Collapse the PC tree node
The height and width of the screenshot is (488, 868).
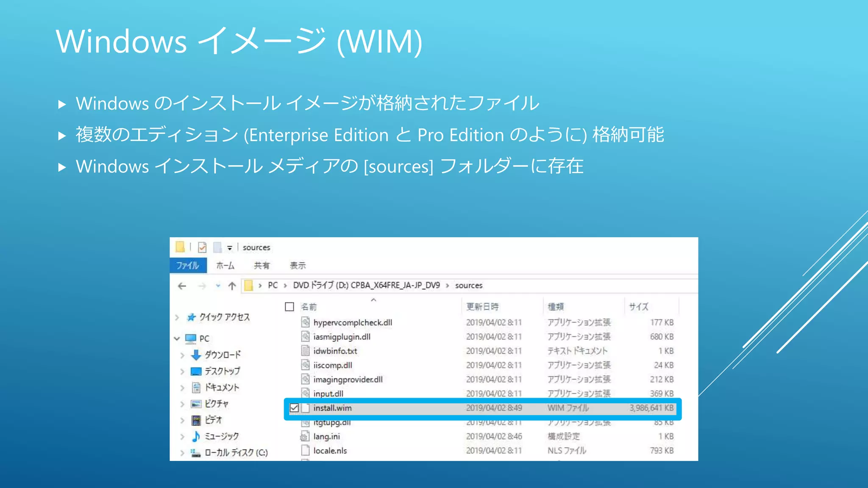177,338
